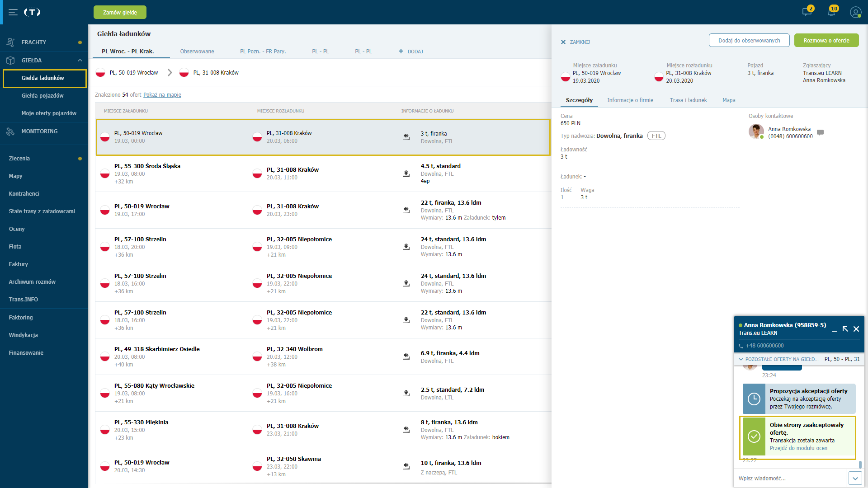Click Polish flag for Wrocław loading filter
This screenshot has width=868, height=488.
[100, 72]
